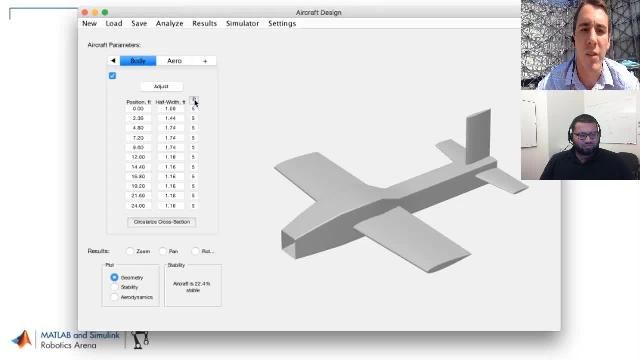
Task: Click the Half-Width field in the 16.80 row
Action: pyautogui.click(x=170, y=177)
